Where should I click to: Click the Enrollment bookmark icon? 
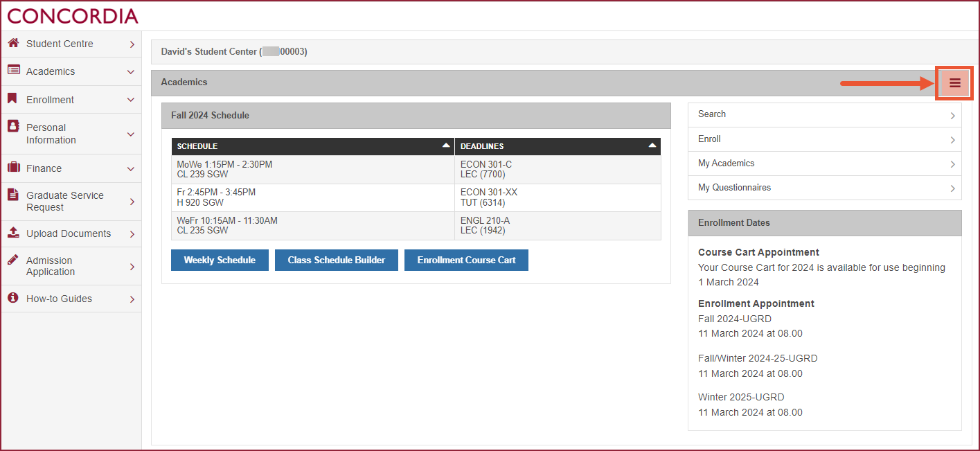(x=12, y=99)
